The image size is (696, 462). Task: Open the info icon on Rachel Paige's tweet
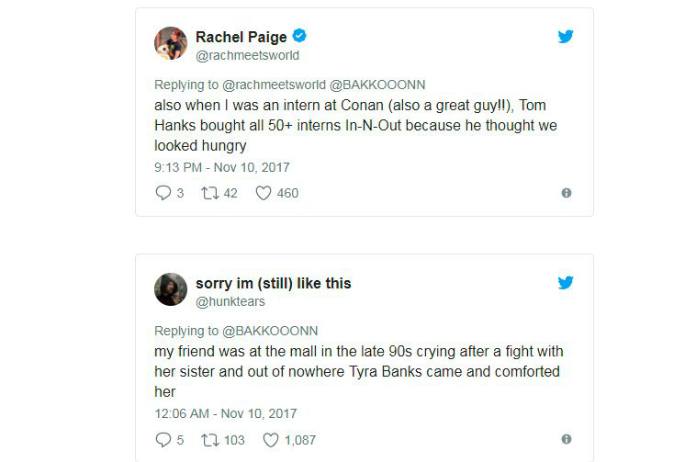coord(566,193)
